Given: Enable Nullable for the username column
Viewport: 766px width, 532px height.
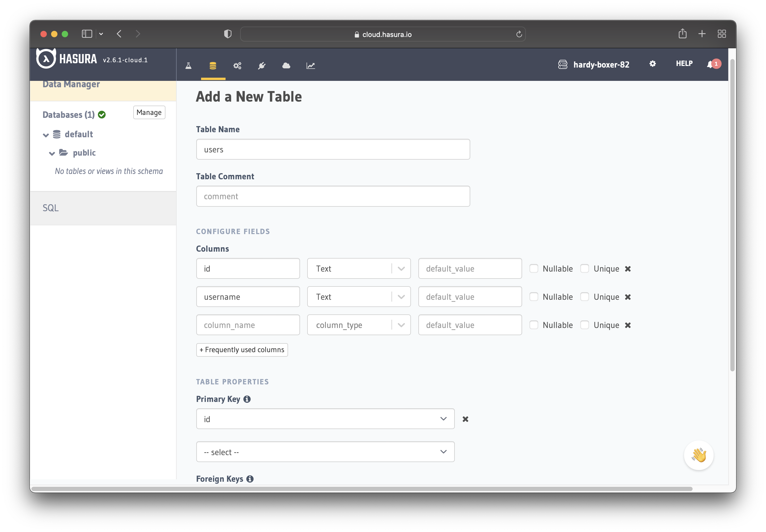Looking at the screenshot, I should (534, 297).
